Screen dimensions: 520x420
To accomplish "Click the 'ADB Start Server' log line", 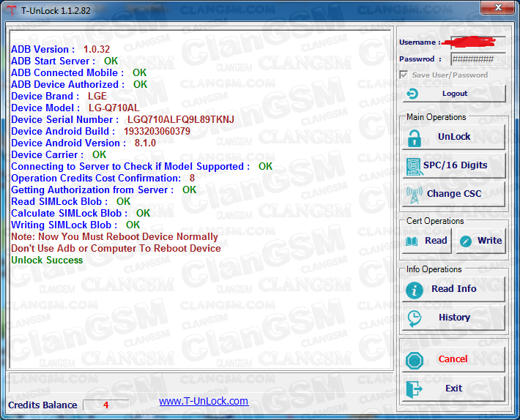I will coord(64,61).
